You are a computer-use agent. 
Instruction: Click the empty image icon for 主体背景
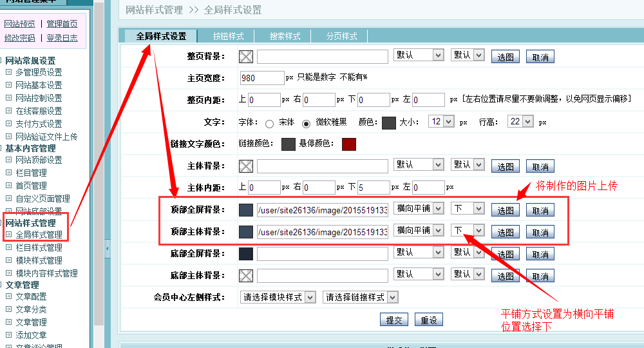point(246,166)
